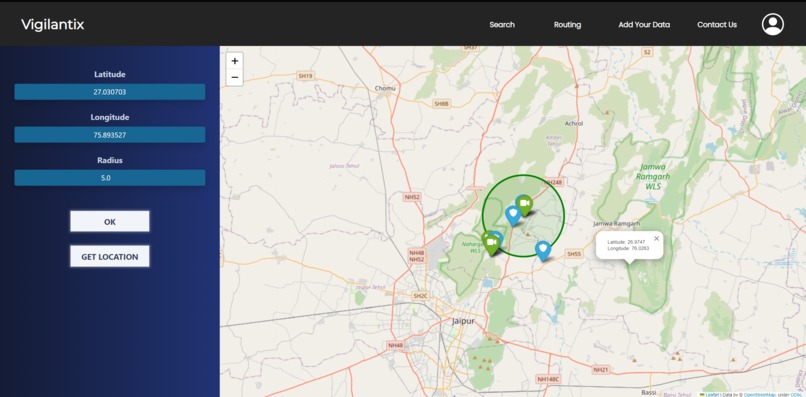This screenshot has width=806, height=397.
Task: Select blue shield marker near SH55
Action: (543, 250)
